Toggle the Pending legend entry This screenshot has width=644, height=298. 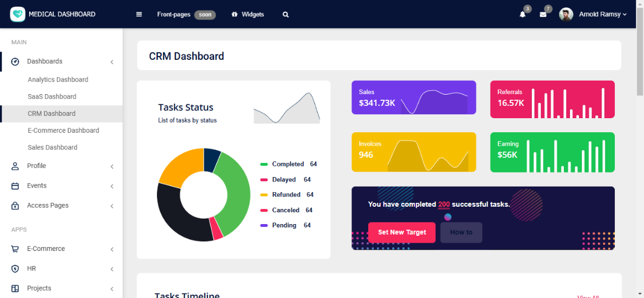pyautogui.click(x=284, y=225)
